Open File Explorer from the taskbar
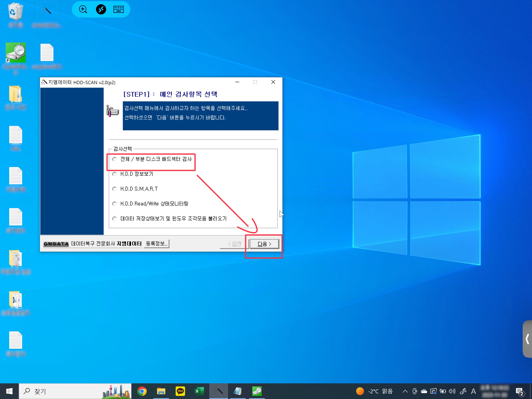This screenshot has height=399, width=532. point(161,391)
